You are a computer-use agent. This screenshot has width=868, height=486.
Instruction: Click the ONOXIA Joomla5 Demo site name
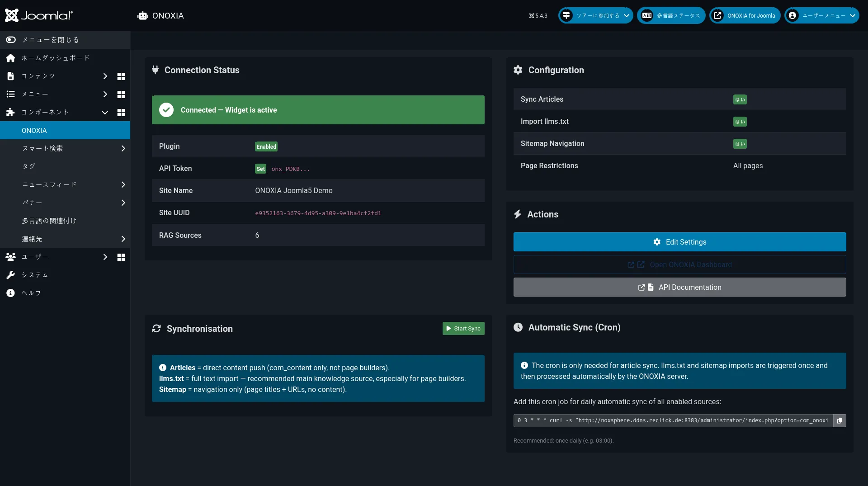[x=294, y=190]
